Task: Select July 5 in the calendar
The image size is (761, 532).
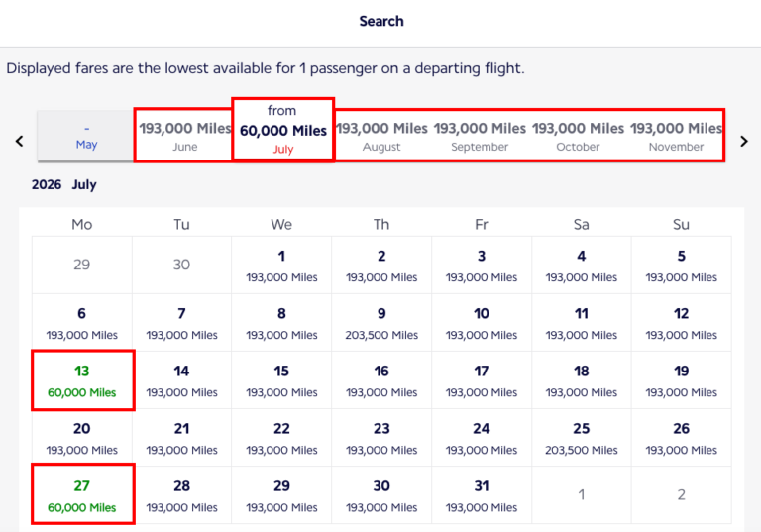Action: [682, 266]
